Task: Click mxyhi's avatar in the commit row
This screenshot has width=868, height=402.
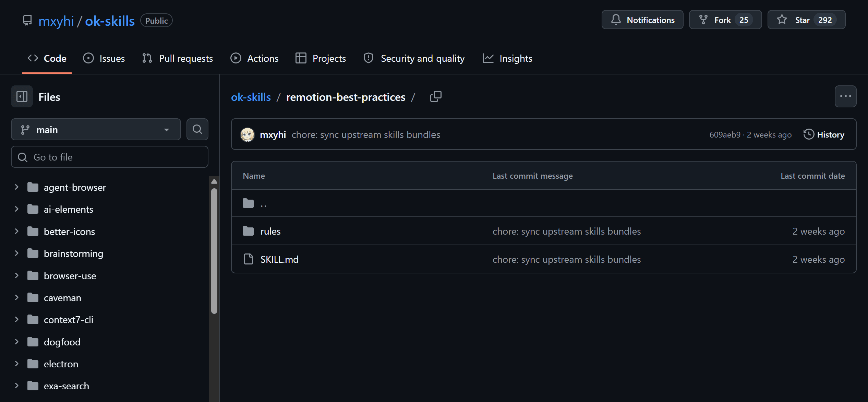Action: coord(248,134)
